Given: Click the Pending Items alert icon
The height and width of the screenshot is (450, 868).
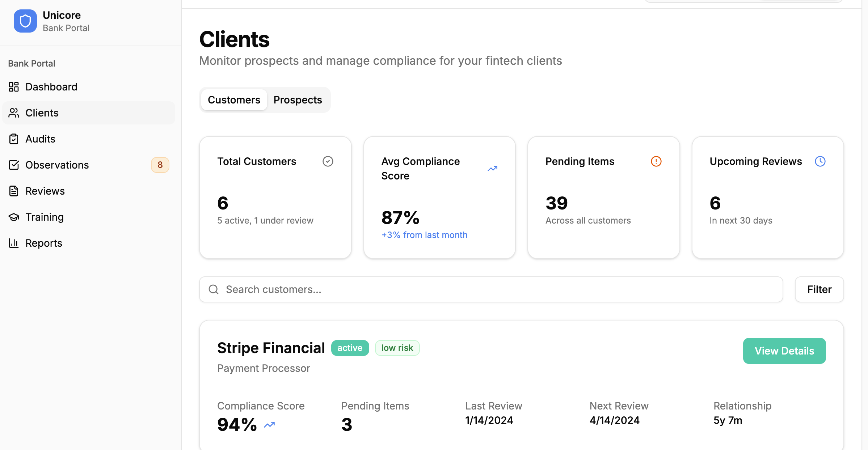Looking at the screenshot, I should tap(656, 161).
